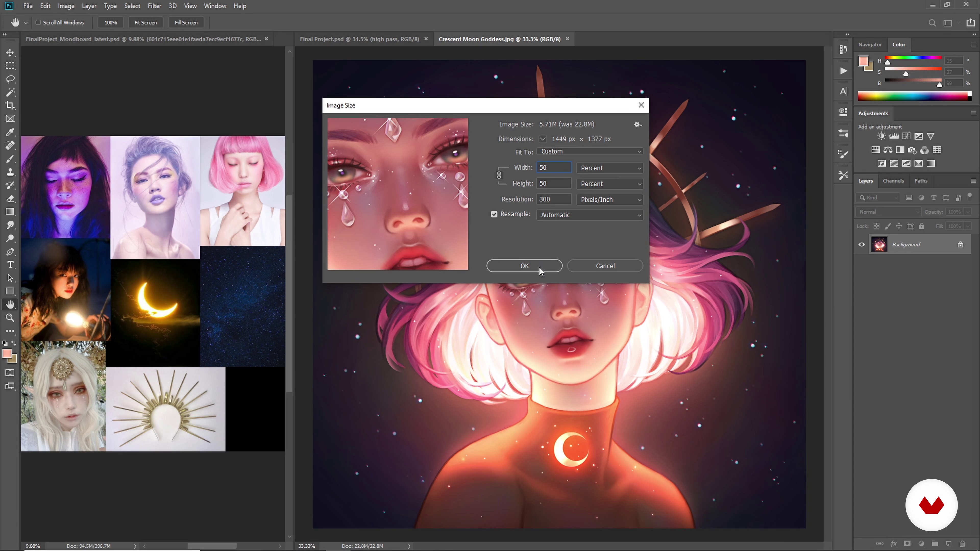The height and width of the screenshot is (551, 980).
Task: Open the Fit To Custom dropdown
Action: [590, 151]
